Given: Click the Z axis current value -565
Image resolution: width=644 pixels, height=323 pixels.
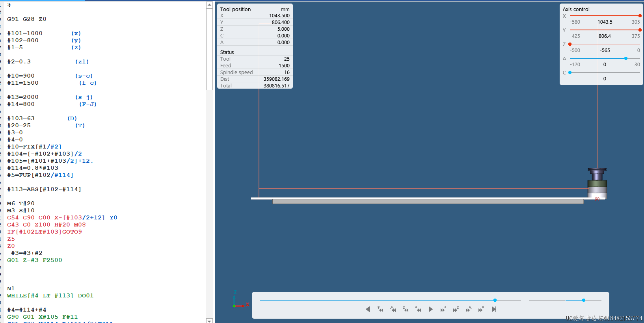Looking at the screenshot, I should (605, 50).
